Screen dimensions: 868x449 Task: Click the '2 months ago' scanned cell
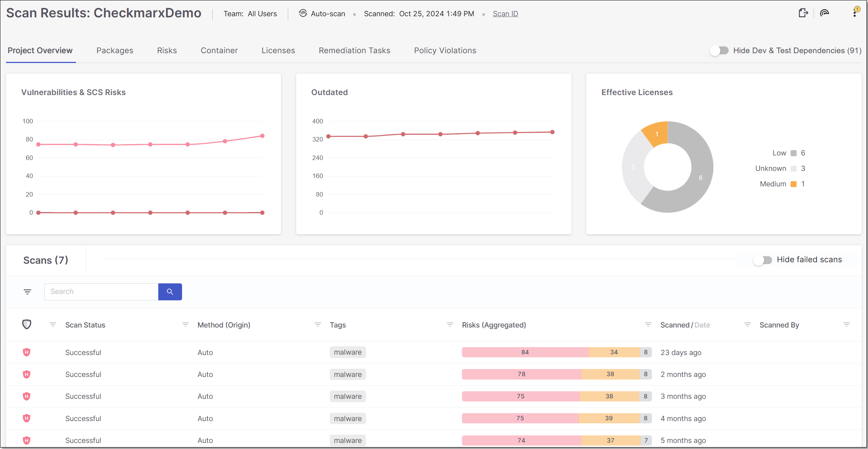coord(683,374)
